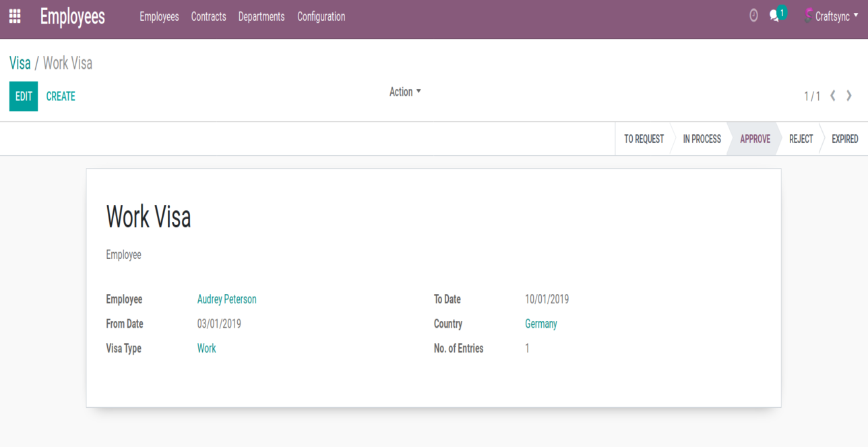Select the REJECT status stage
The width and height of the screenshot is (868, 447).
pyautogui.click(x=801, y=139)
